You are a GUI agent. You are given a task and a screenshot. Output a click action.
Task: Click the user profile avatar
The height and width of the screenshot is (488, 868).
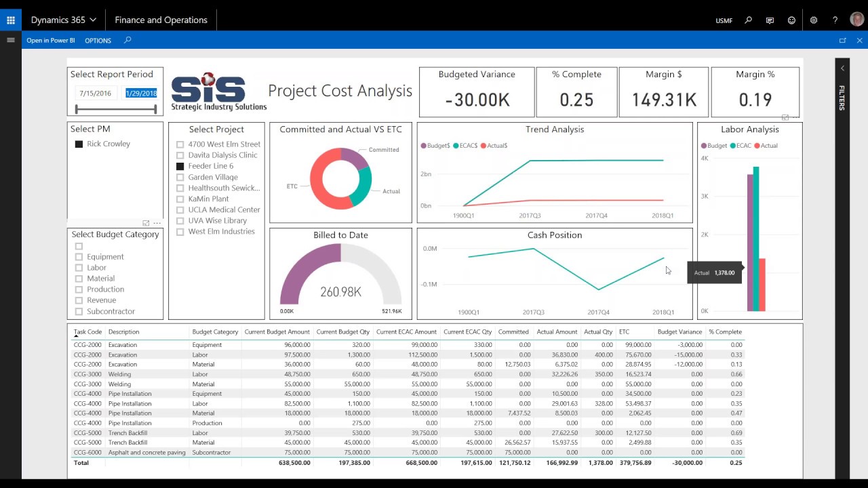click(x=857, y=20)
